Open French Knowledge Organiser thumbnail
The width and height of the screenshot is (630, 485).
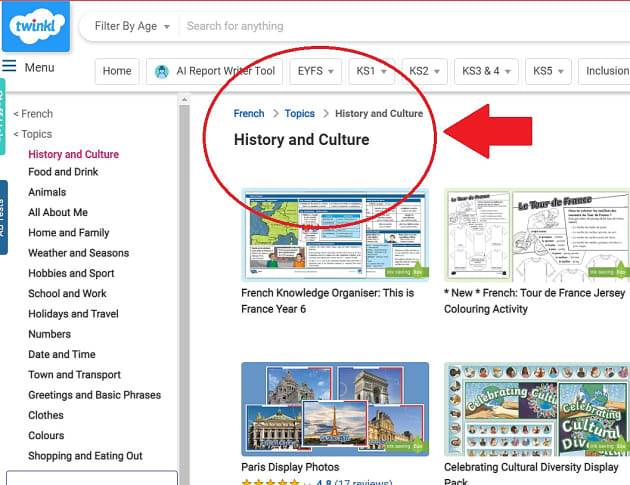[x=335, y=235]
